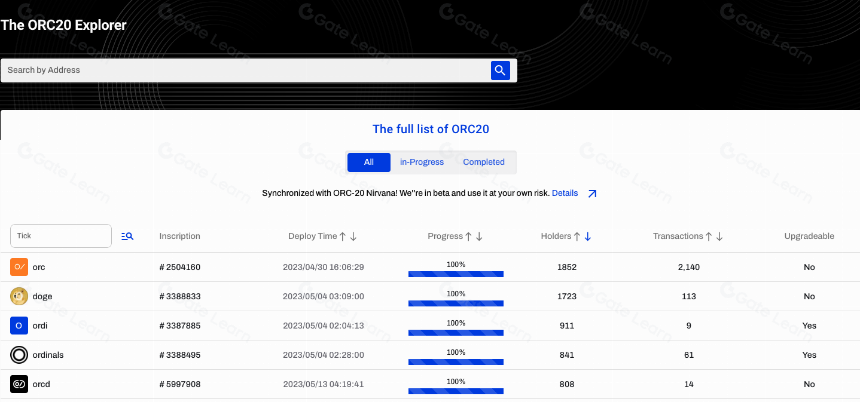The width and height of the screenshot is (860, 402).
Task: Open inscription # 3387885
Action: (180, 326)
